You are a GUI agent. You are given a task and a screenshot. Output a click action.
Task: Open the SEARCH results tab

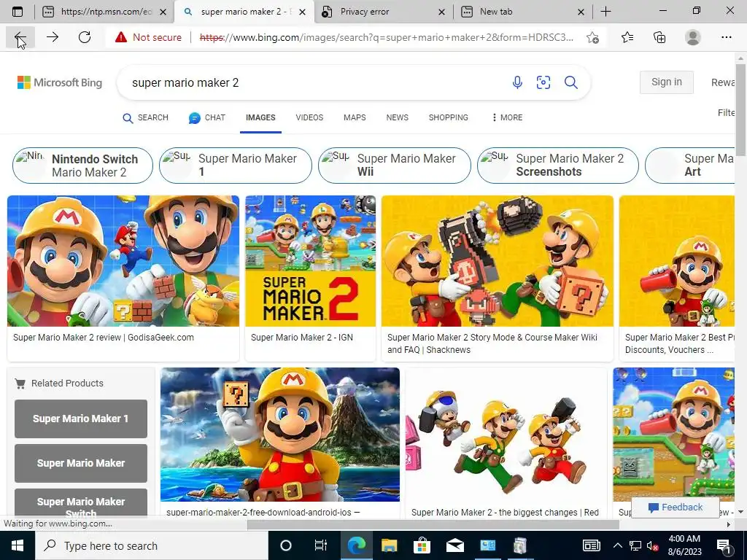(146, 117)
